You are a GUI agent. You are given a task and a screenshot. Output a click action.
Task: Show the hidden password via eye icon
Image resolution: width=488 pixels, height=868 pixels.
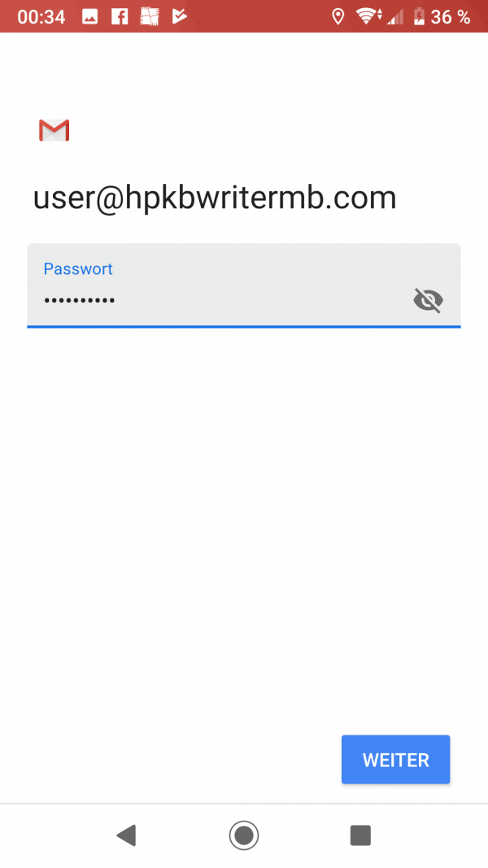[429, 301]
